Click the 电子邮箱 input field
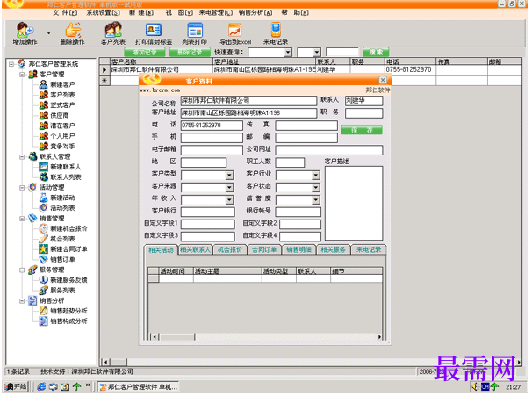The image size is (532, 396). 212,150
